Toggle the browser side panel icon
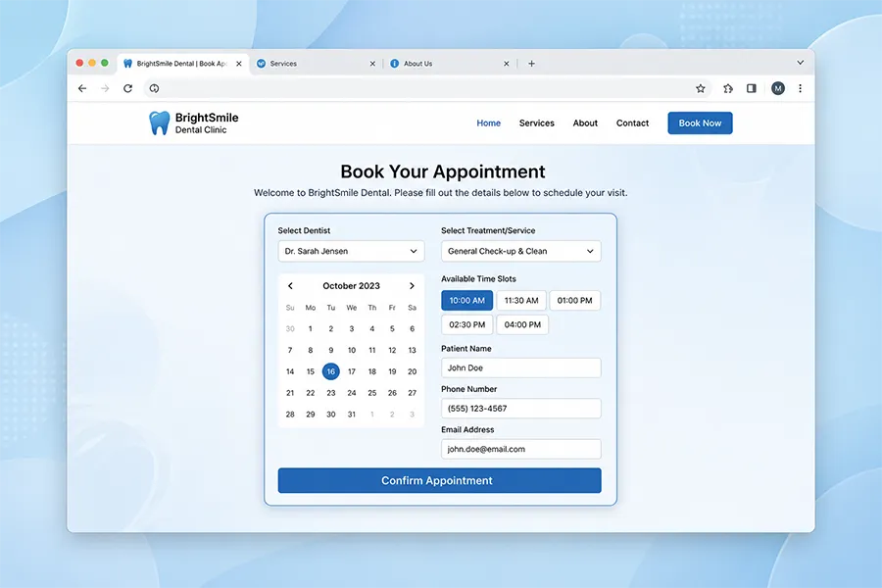The width and height of the screenshot is (882, 588). coord(752,88)
